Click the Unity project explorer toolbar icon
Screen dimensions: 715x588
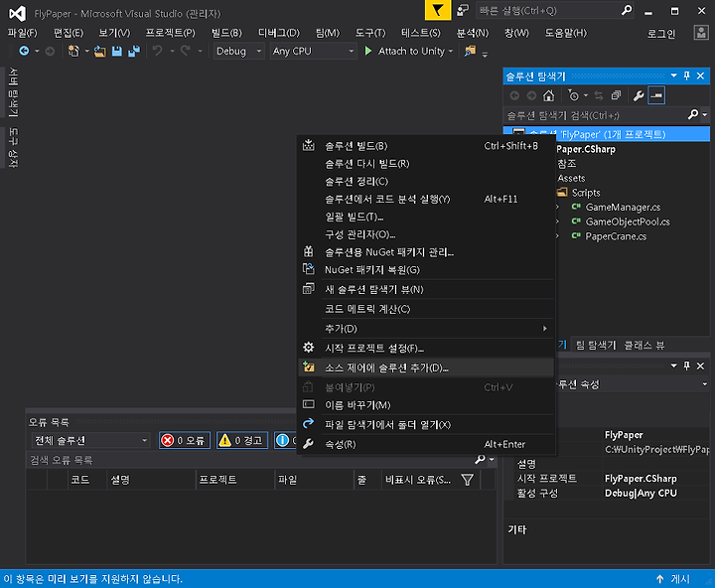click(x=470, y=51)
